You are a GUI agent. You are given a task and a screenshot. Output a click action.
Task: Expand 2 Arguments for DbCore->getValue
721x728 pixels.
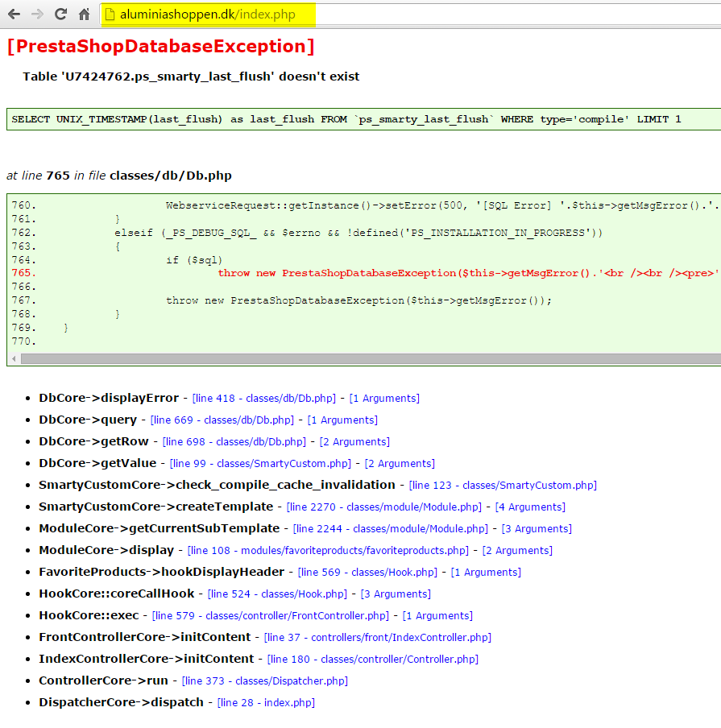[400, 464]
